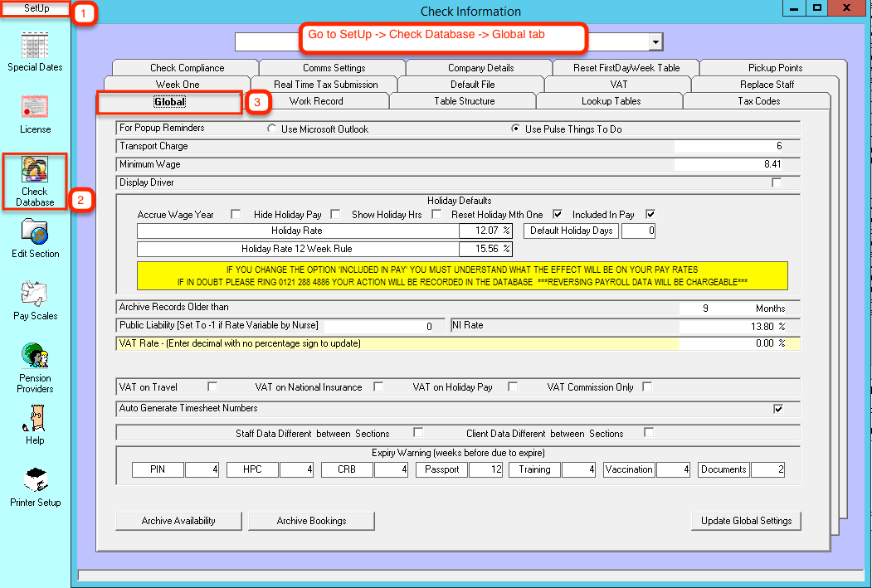Screen dimensions: 872x588
Task: Open the Special Dates calendar icon
Action: click(35, 45)
